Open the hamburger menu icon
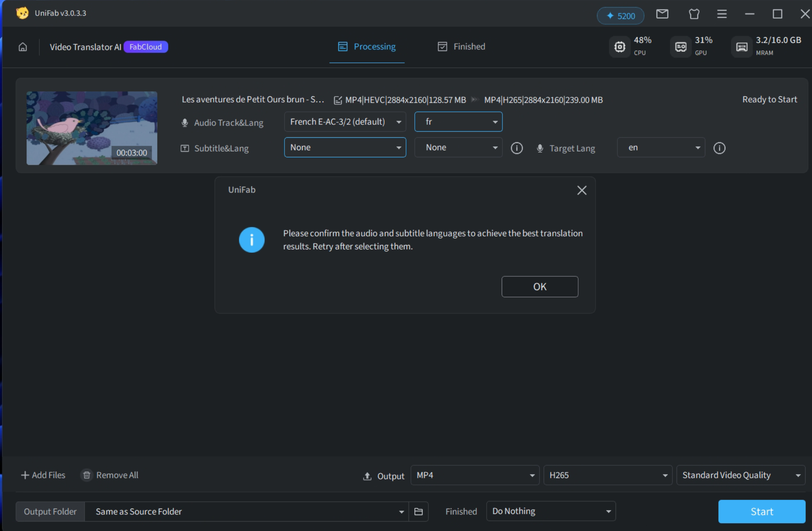The width and height of the screenshot is (812, 531). [722, 14]
